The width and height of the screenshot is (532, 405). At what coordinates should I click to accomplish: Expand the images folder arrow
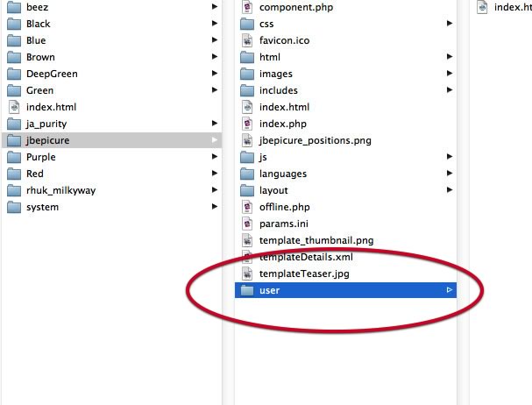pos(450,73)
